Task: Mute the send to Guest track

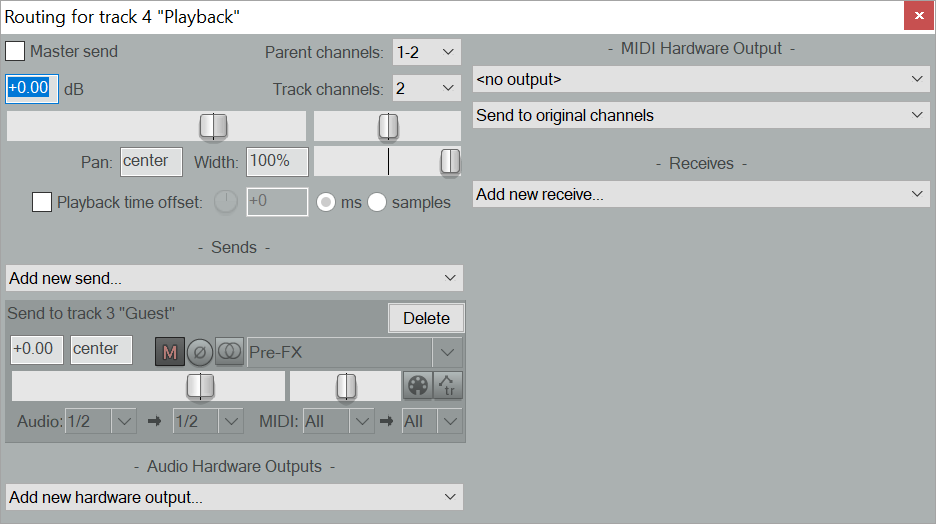Action: [x=169, y=352]
